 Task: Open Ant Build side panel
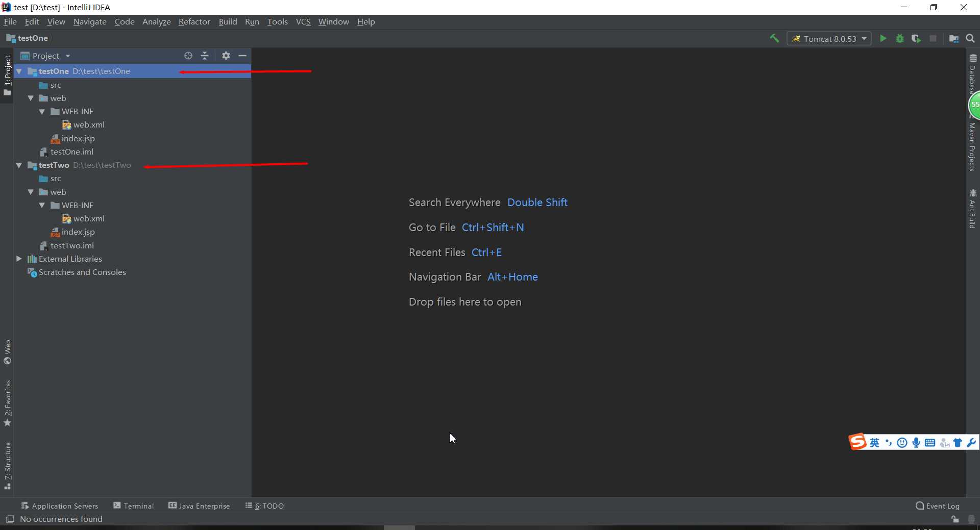coord(973,209)
